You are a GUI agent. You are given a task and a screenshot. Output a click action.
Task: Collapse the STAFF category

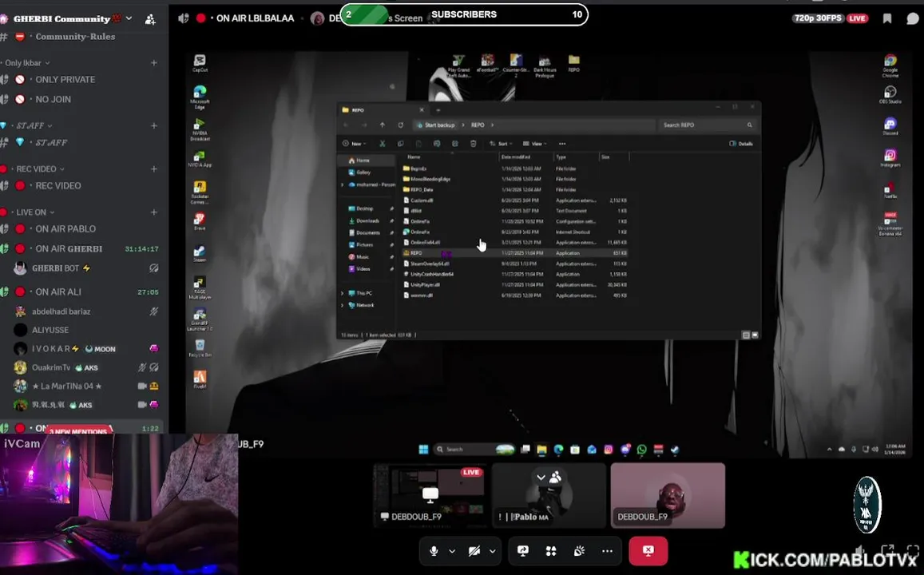34,125
